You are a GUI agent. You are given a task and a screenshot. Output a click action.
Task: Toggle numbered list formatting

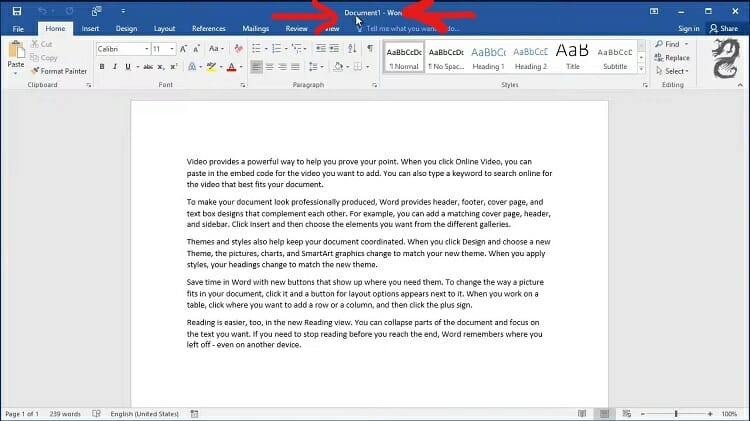point(276,48)
